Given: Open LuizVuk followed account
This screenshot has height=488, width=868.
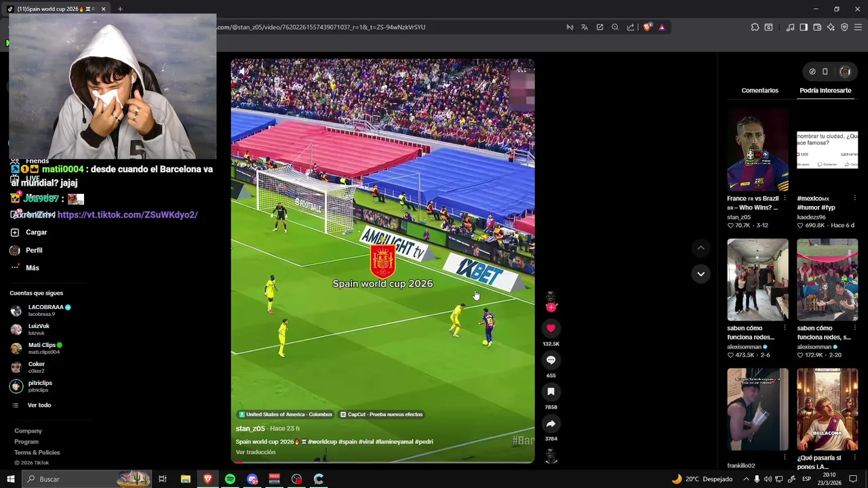Looking at the screenshot, I should coord(31,329).
